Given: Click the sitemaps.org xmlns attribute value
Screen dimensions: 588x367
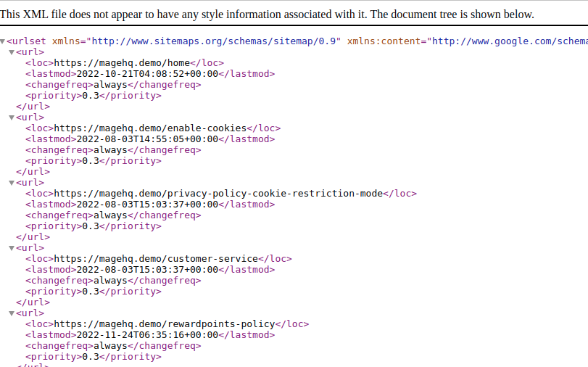Looking at the screenshot, I should [x=213, y=41].
